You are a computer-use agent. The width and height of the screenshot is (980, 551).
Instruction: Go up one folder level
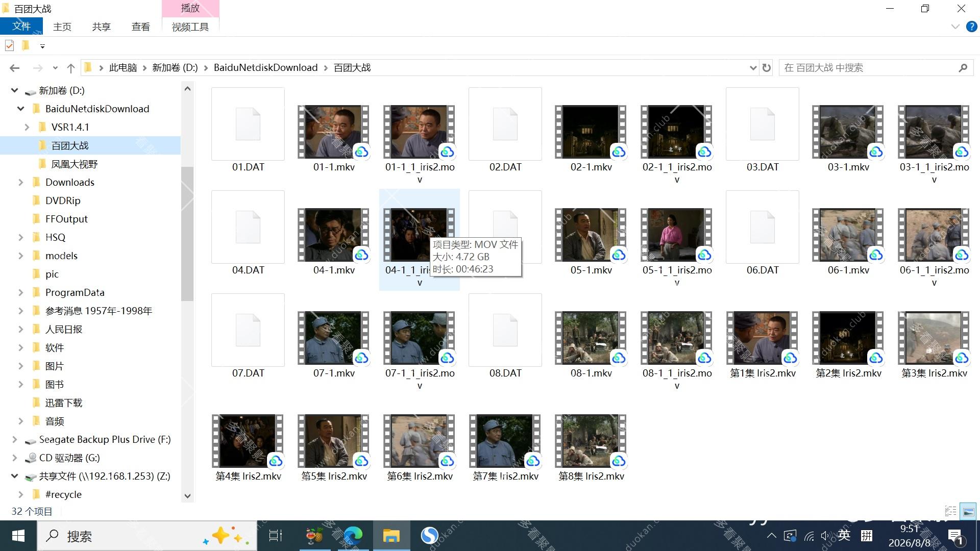(x=71, y=68)
